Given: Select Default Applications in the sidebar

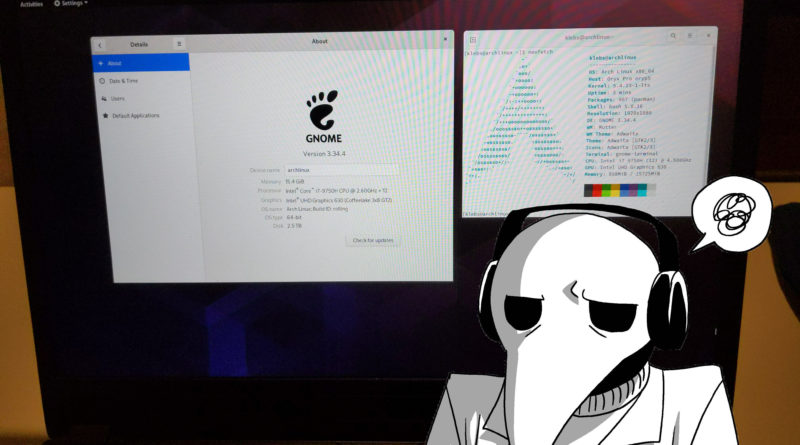Looking at the screenshot, I should [x=146, y=116].
